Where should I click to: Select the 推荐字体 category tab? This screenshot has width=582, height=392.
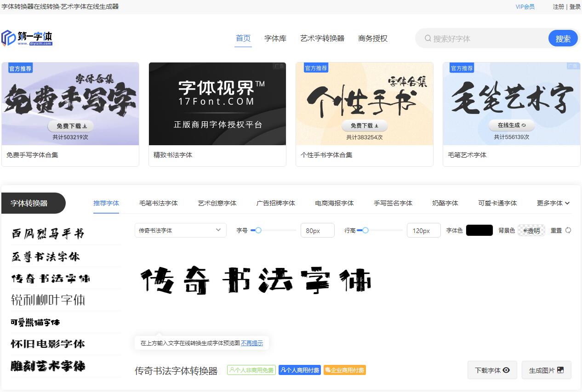pos(106,203)
